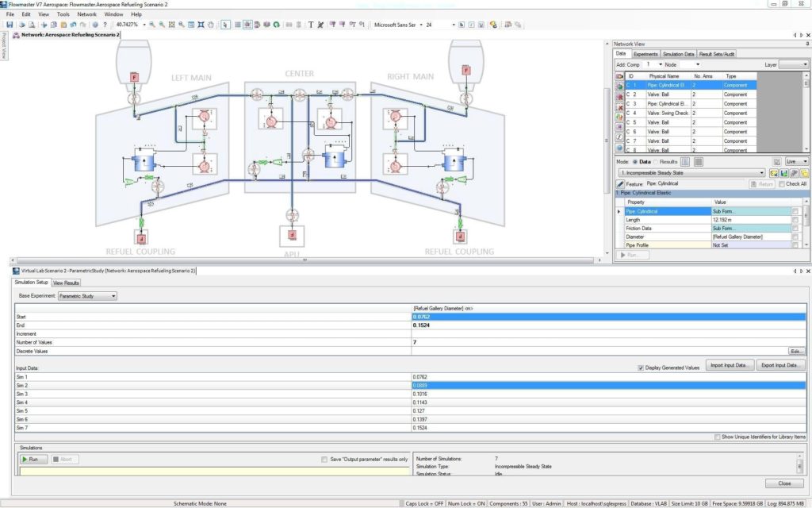The height and width of the screenshot is (508, 812).
Task: Click the column layout icon next to Results
Action: pyautogui.click(x=684, y=162)
